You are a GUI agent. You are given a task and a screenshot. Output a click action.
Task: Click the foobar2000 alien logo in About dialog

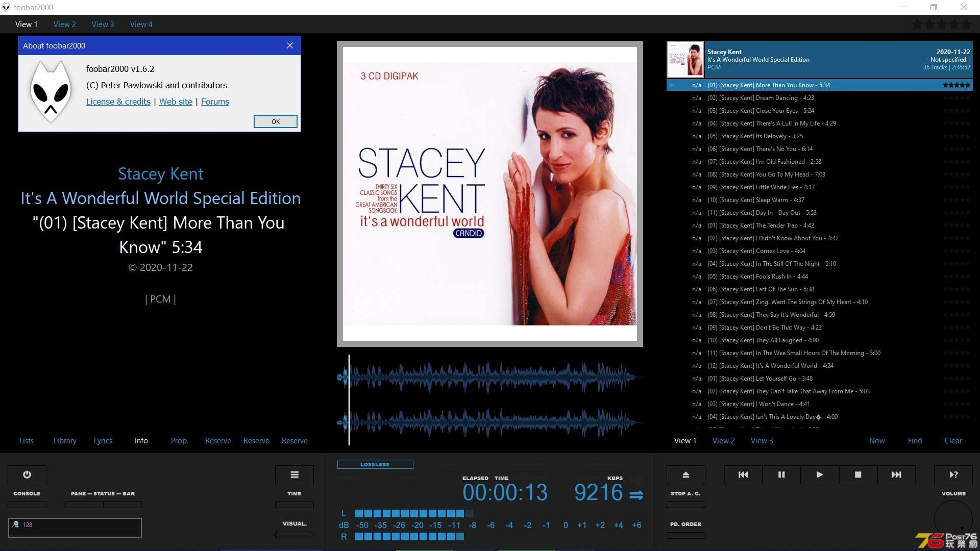[51, 92]
